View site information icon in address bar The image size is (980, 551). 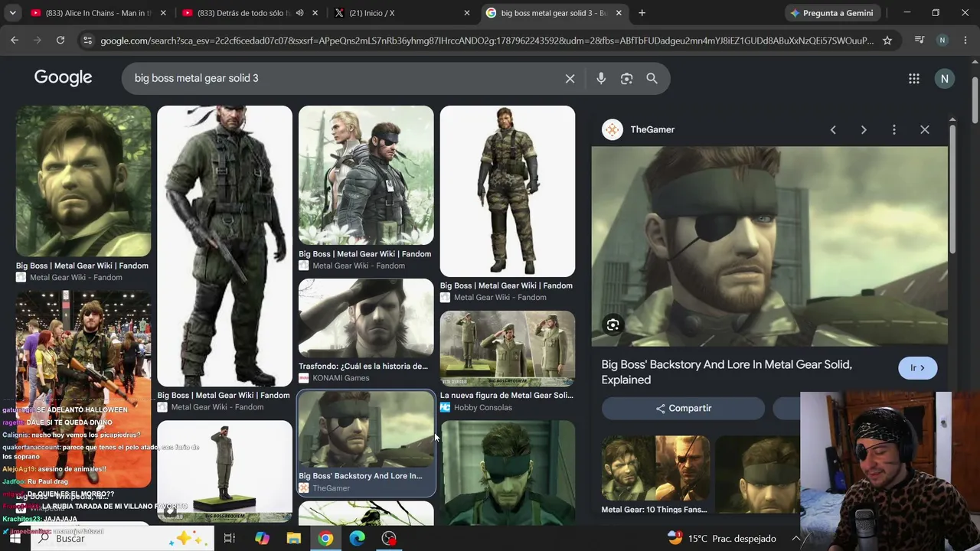tap(87, 41)
